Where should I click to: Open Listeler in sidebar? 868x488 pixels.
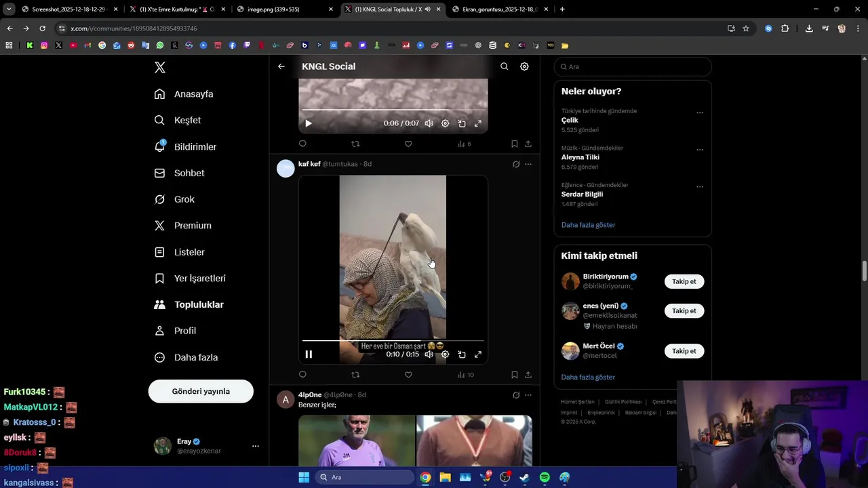pyautogui.click(x=180, y=252)
